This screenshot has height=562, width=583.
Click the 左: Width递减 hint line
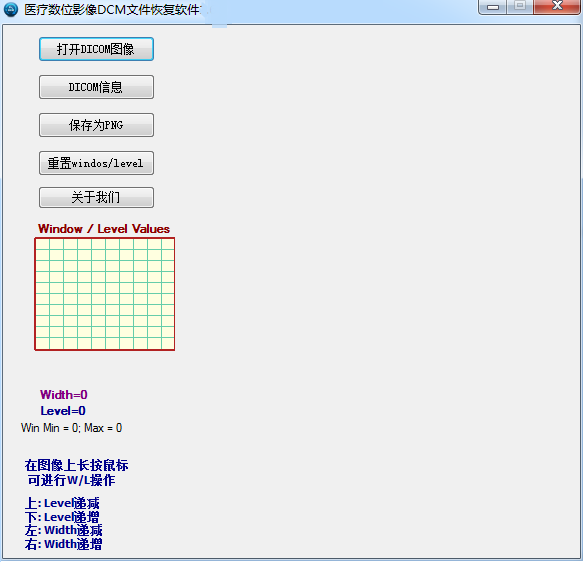pyautogui.click(x=64, y=530)
